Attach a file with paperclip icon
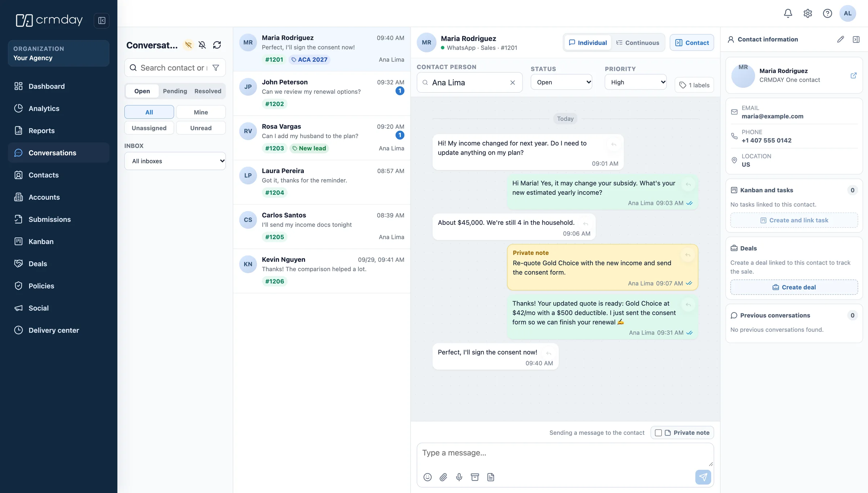 tap(443, 477)
